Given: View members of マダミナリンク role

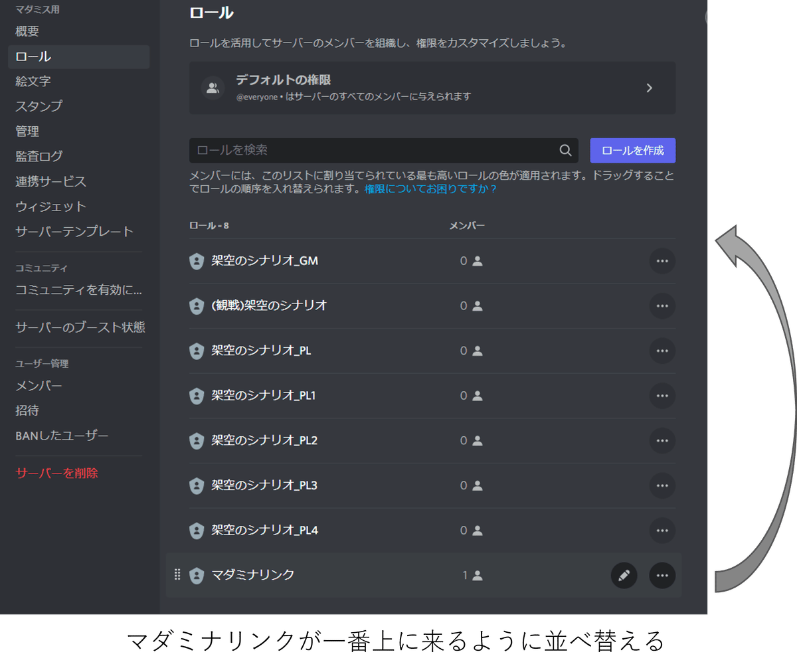Looking at the screenshot, I should point(472,576).
